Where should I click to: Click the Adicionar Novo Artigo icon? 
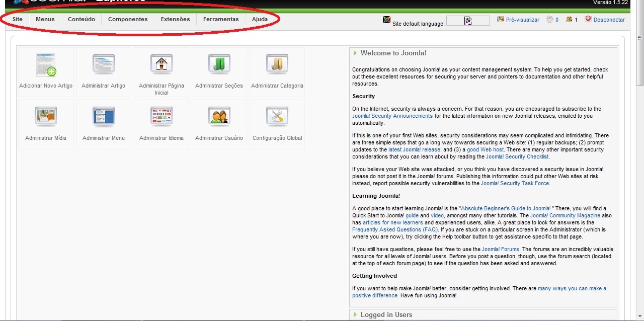click(46, 65)
